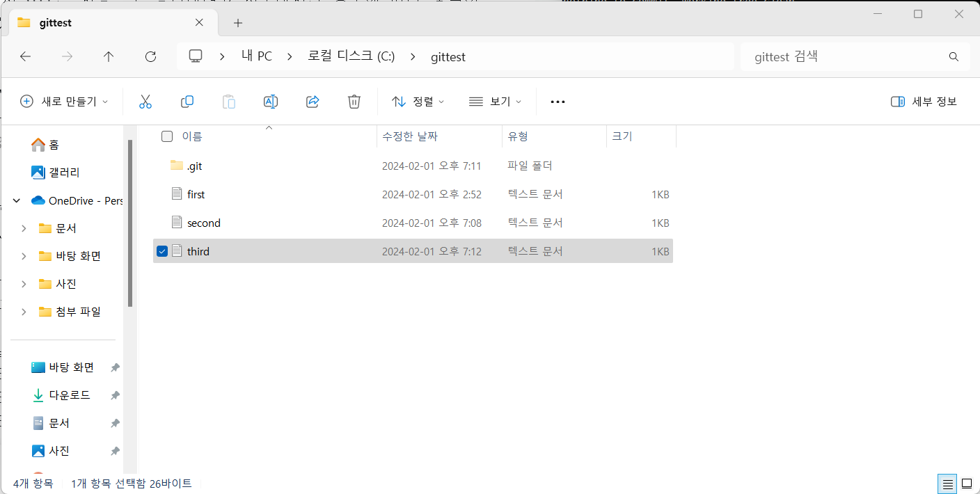Click the .git folder icon

[177, 166]
